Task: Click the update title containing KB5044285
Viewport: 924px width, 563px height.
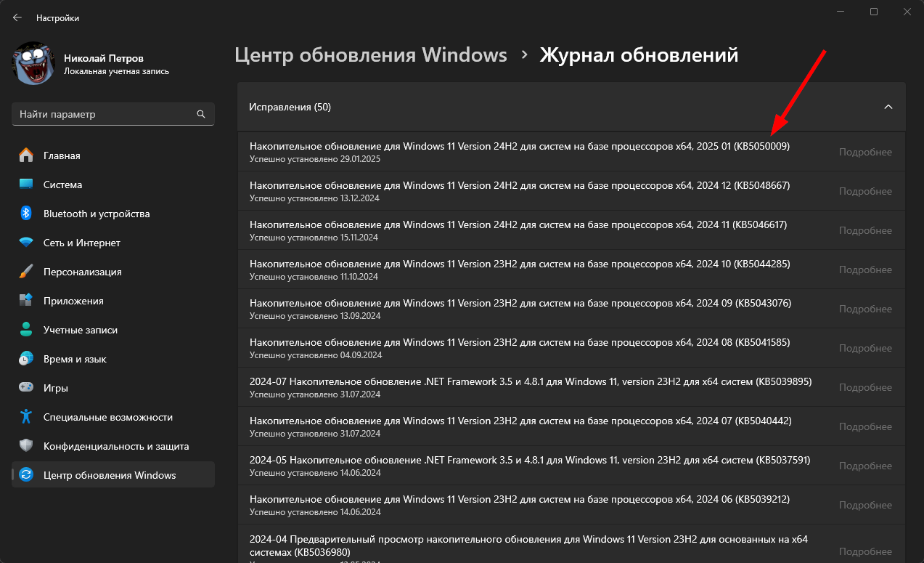Action: [520, 264]
